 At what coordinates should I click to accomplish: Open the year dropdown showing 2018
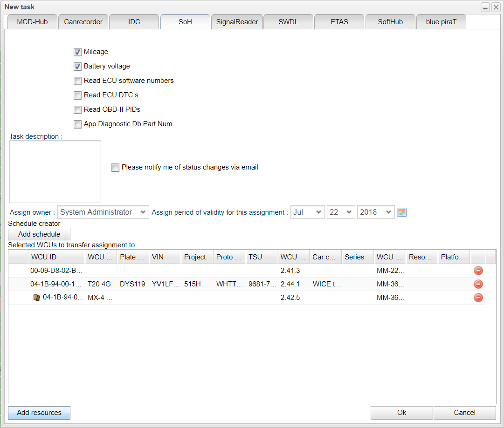376,212
